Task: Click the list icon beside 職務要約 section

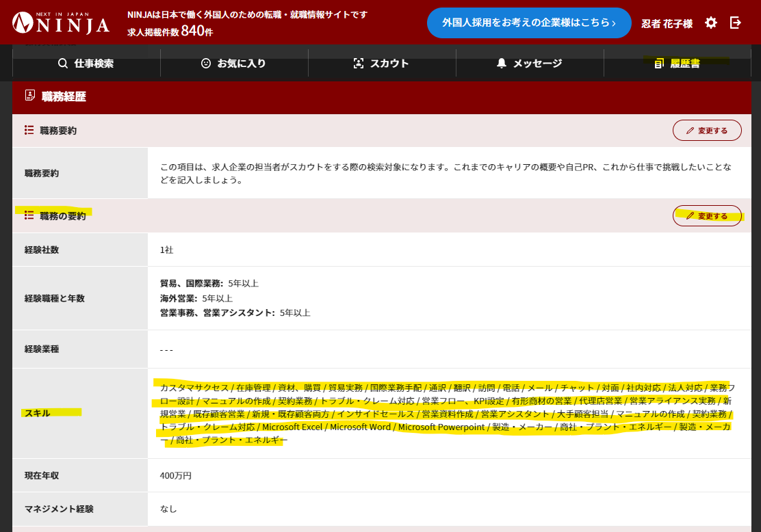Action: pos(29,130)
